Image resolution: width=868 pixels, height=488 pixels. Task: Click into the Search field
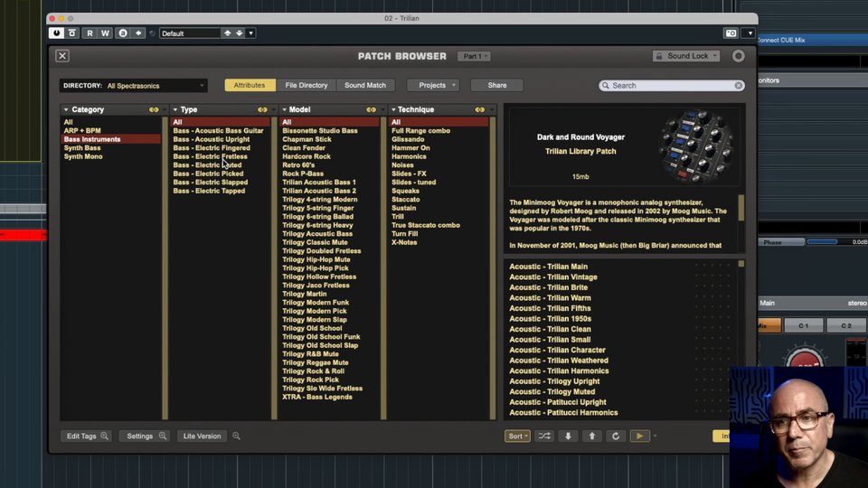point(671,86)
